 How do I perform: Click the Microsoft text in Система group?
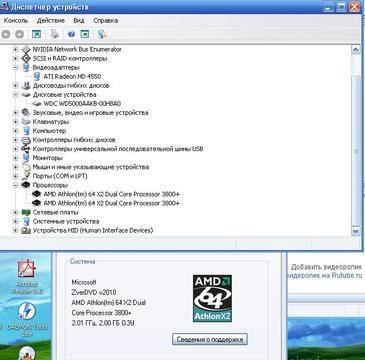coord(84,282)
